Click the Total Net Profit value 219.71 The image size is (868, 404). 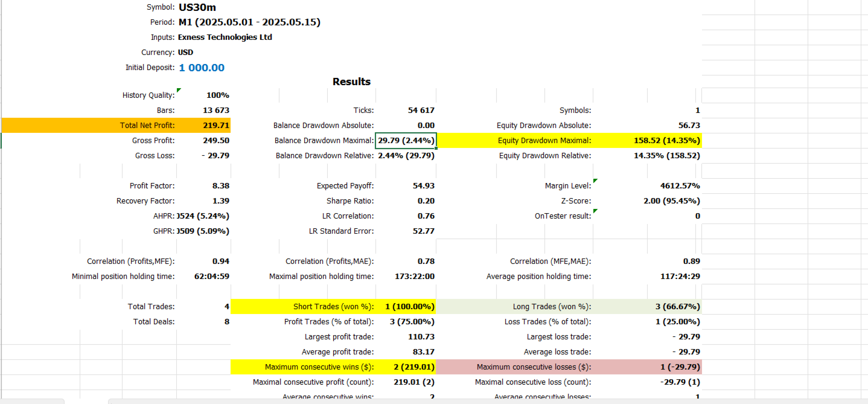(x=216, y=126)
